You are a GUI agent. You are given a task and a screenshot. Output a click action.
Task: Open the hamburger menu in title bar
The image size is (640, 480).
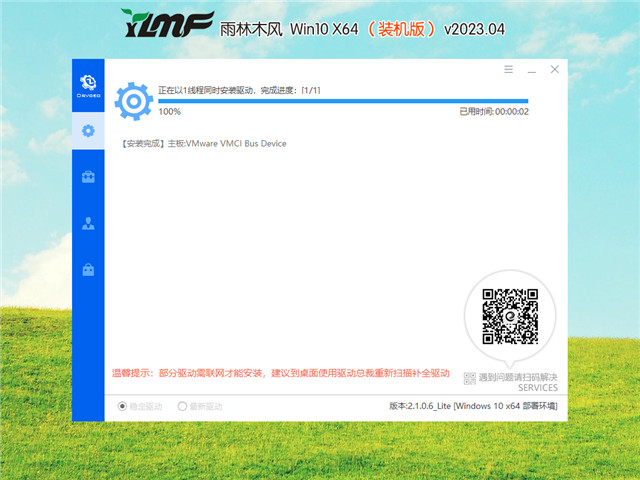click(x=508, y=69)
